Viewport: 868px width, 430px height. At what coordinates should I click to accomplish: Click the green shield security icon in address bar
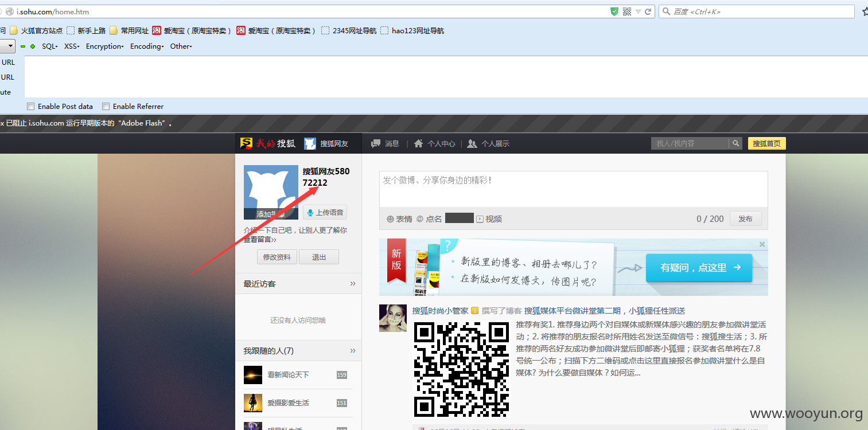click(x=614, y=11)
